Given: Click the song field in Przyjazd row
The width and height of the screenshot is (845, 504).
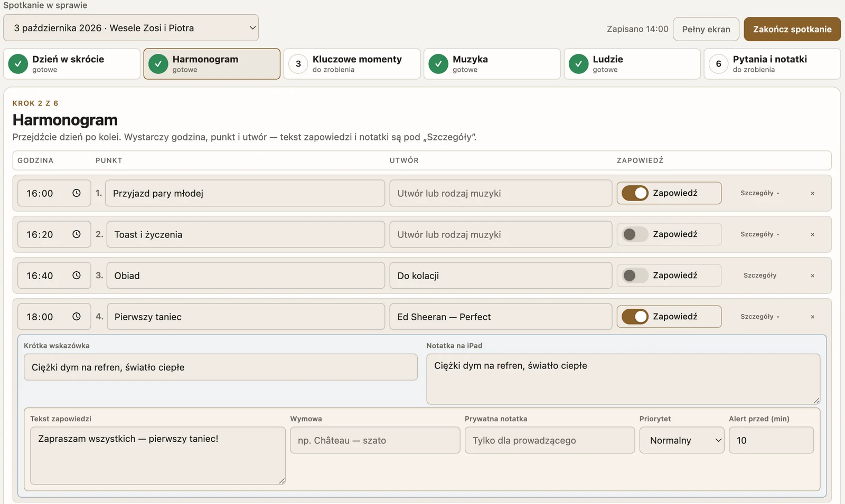Looking at the screenshot, I should point(501,193).
